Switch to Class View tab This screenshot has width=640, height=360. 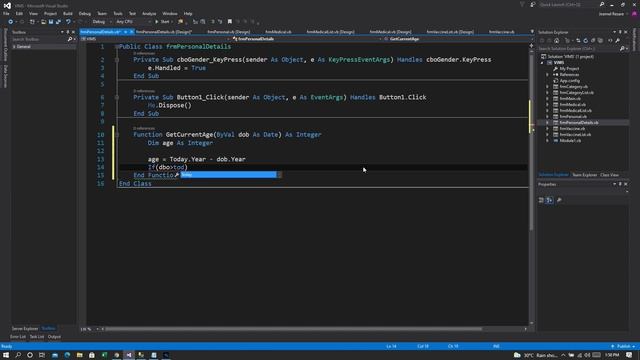click(x=609, y=175)
